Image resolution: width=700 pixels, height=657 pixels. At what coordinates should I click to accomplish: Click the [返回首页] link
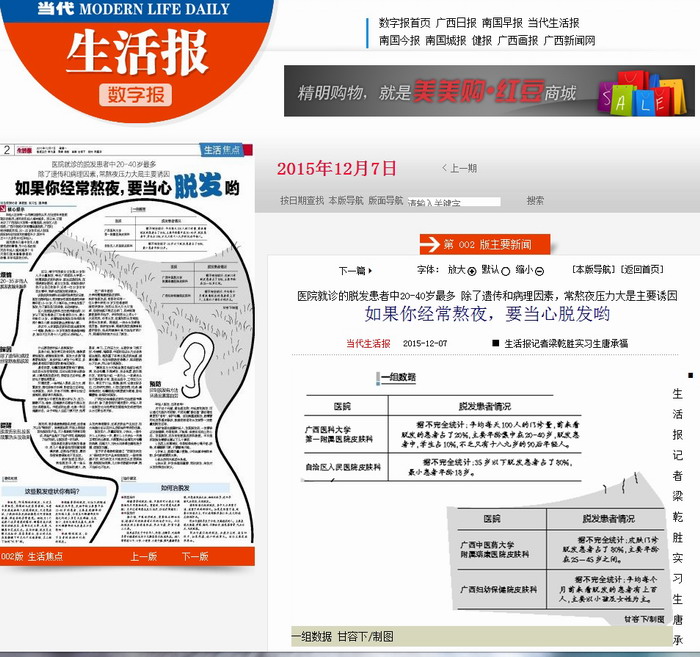pos(642,270)
